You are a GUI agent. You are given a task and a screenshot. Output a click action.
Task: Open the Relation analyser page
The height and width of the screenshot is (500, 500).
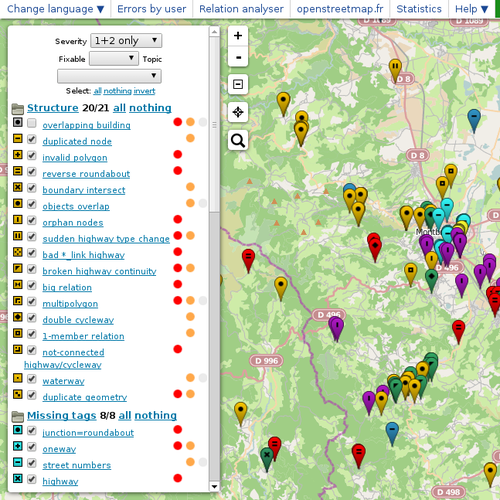click(x=241, y=9)
